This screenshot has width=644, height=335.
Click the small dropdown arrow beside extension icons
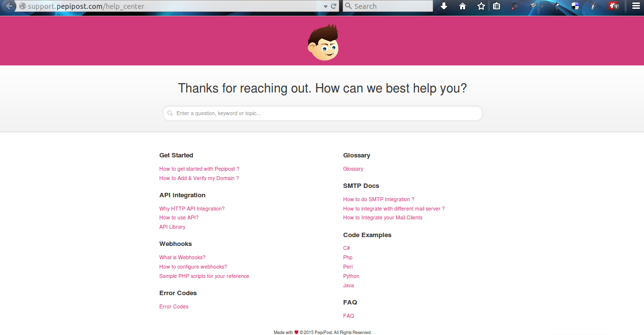coord(542,6)
